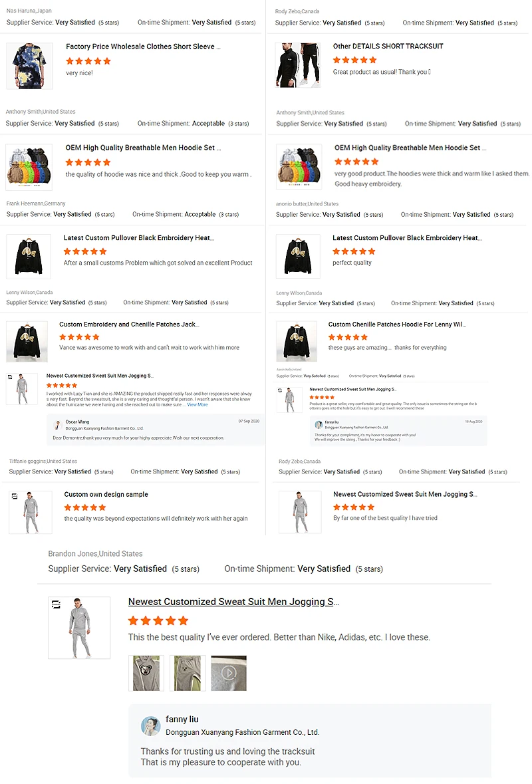Click the compare icon on Brandon Jones' product image
Viewport: 532px width, 784px height.
[56, 604]
